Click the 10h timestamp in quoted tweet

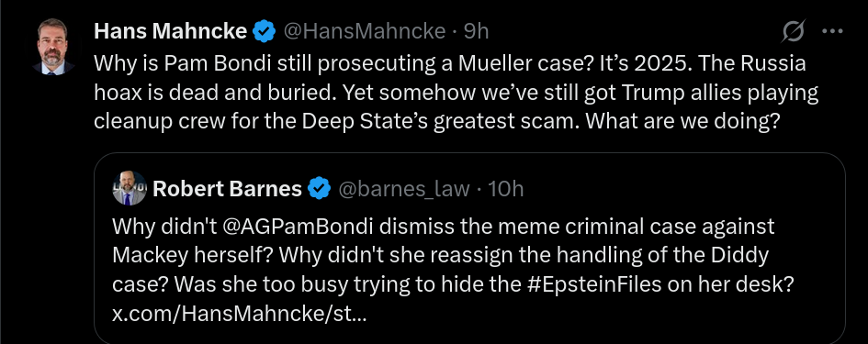pos(506,189)
